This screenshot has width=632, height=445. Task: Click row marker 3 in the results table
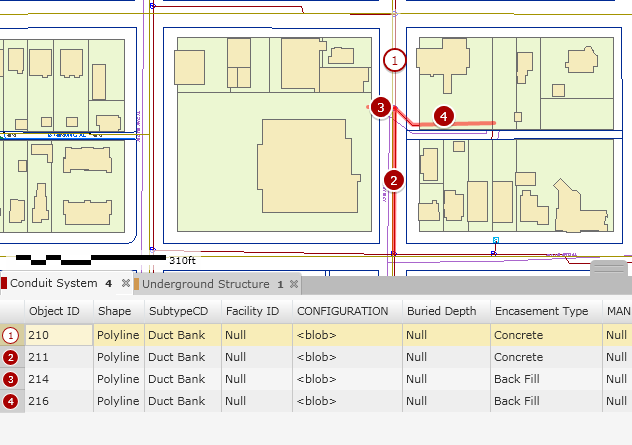11,379
